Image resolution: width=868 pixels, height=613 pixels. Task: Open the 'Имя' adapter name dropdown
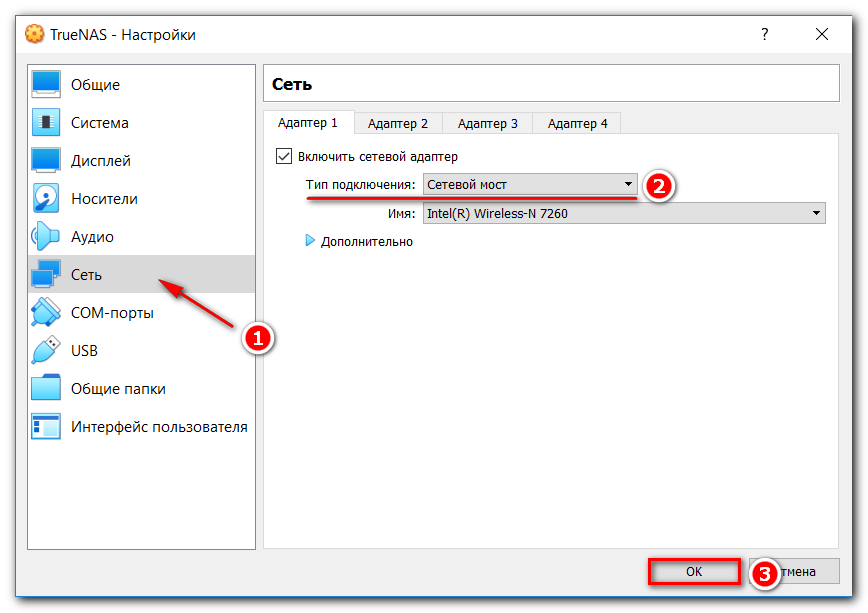[x=623, y=213]
